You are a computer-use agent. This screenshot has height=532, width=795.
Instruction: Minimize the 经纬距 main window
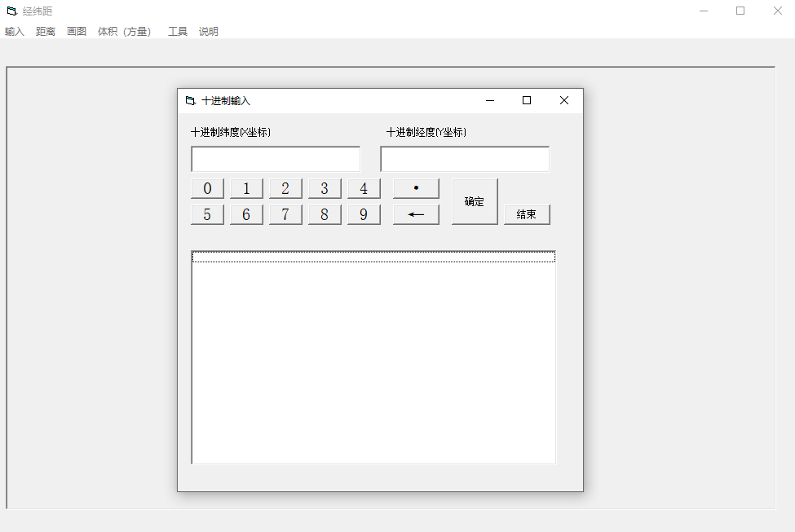coord(704,11)
